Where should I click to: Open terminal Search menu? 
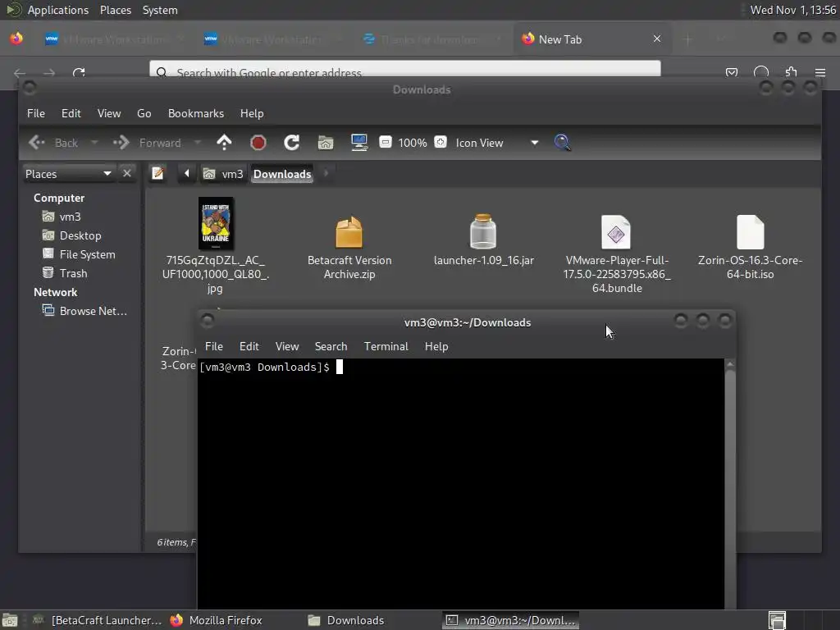click(x=331, y=346)
